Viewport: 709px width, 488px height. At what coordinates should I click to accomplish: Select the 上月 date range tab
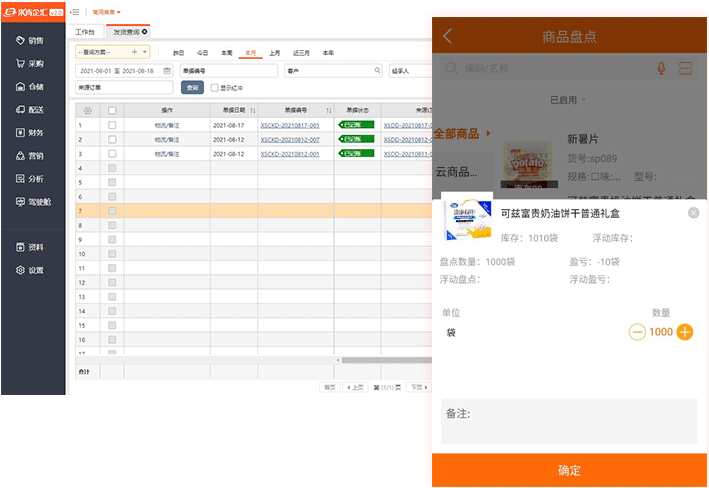click(x=274, y=52)
